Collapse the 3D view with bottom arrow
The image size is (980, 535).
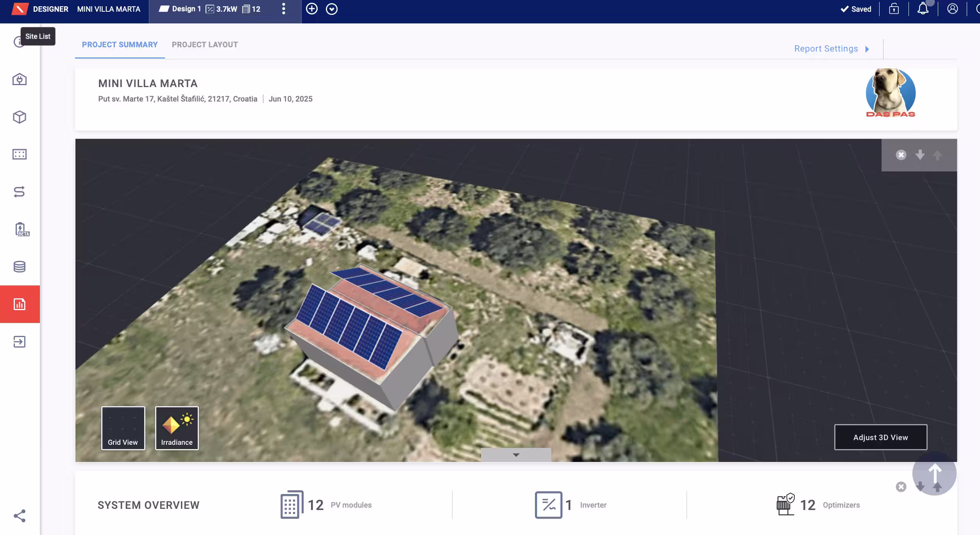pos(516,455)
